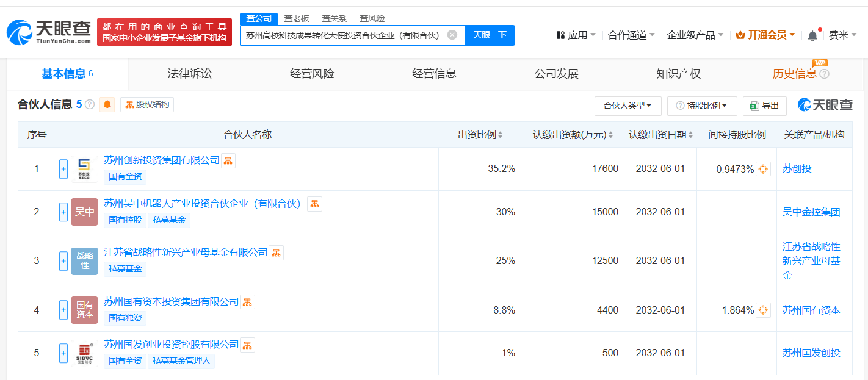This screenshot has height=380, width=868.
Task: Open structure icon beside 江苏省战略性新兴产业母基金有限公司
Action: coord(277,253)
